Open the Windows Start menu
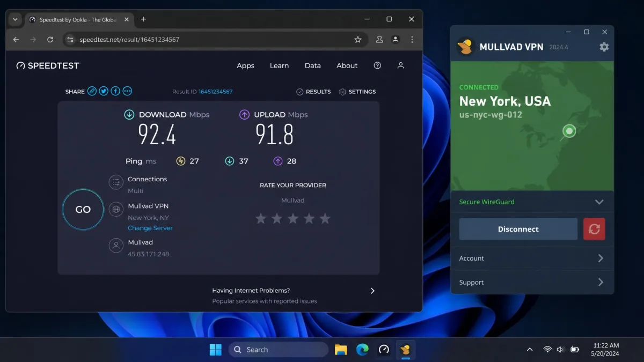This screenshot has height=362, width=644. pos(216,350)
